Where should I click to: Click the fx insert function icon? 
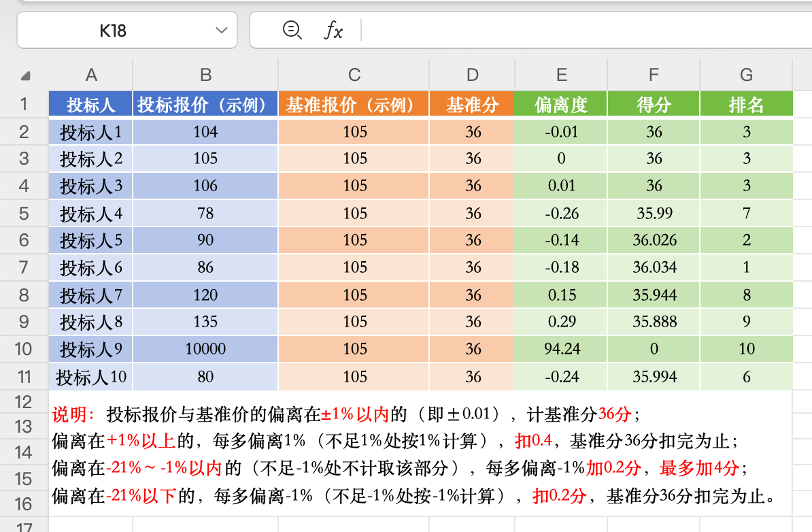click(333, 30)
